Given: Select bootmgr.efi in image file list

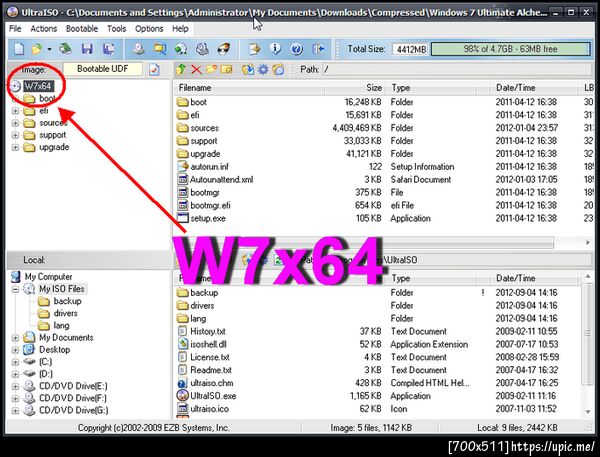Looking at the screenshot, I should pos(210,206).
